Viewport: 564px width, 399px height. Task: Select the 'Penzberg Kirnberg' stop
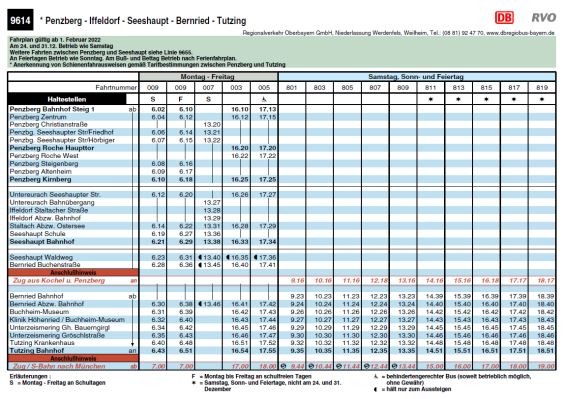coord(41,179)
